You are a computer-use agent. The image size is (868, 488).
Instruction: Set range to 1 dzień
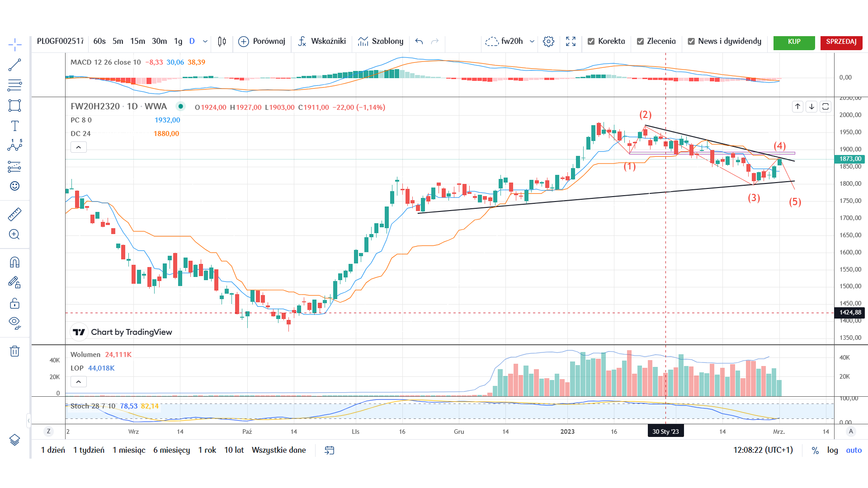53,450
